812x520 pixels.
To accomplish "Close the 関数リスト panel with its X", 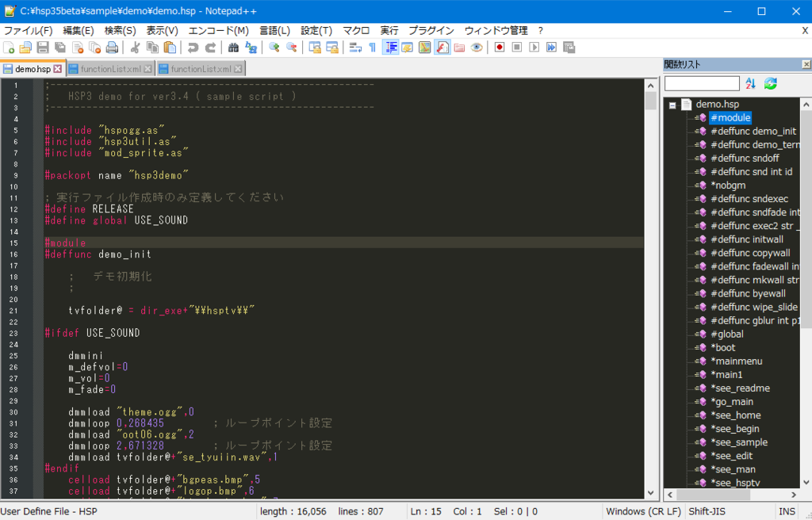I will click(x=806, y=64).
